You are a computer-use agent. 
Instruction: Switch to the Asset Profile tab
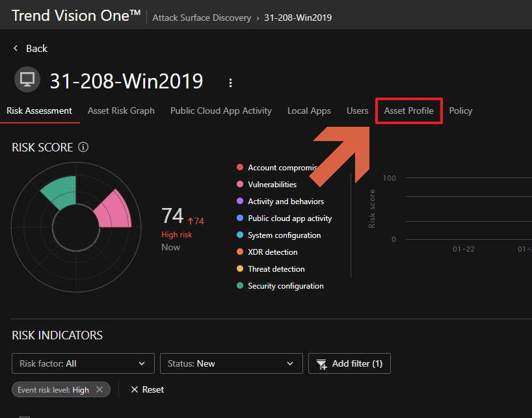(408, 111)
